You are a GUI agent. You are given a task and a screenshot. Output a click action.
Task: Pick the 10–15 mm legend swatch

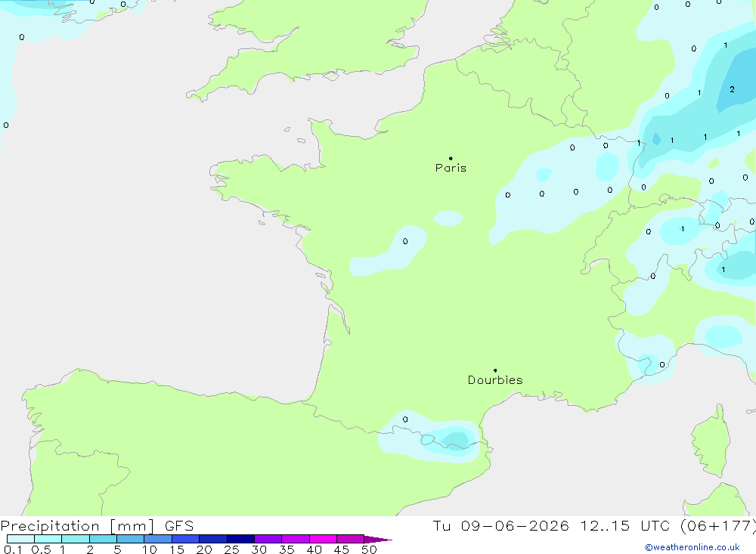click(x=158, y=539)
